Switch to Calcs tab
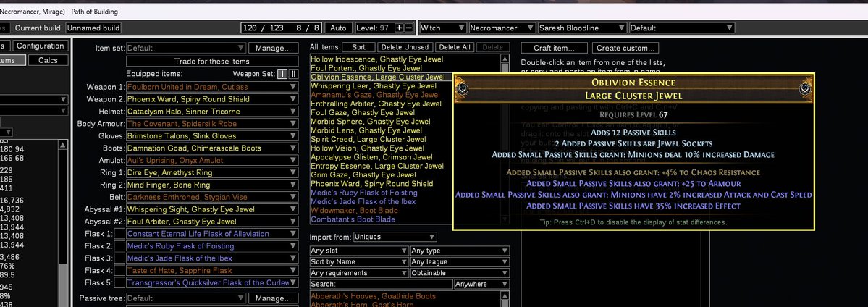This screenshot has height=307, width=868. pos(49,60)
